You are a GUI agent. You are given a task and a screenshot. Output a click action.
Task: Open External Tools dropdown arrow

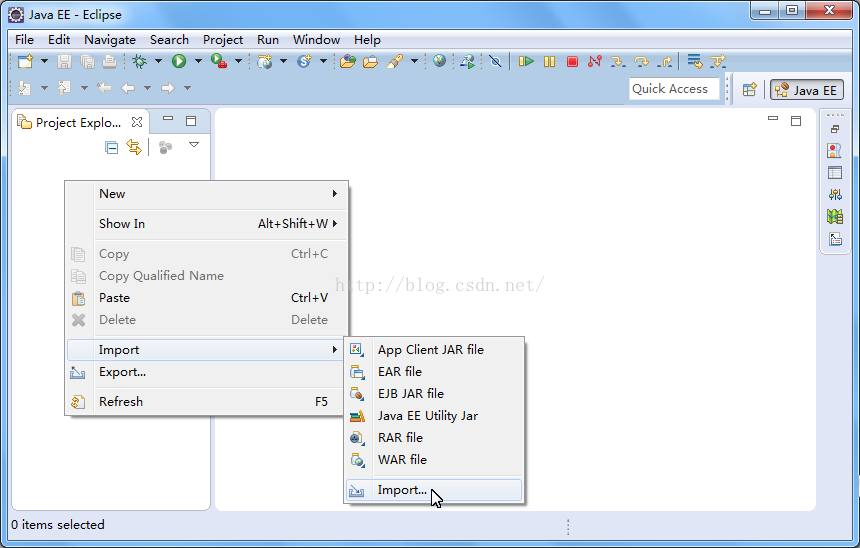click(x=239, y=61)
